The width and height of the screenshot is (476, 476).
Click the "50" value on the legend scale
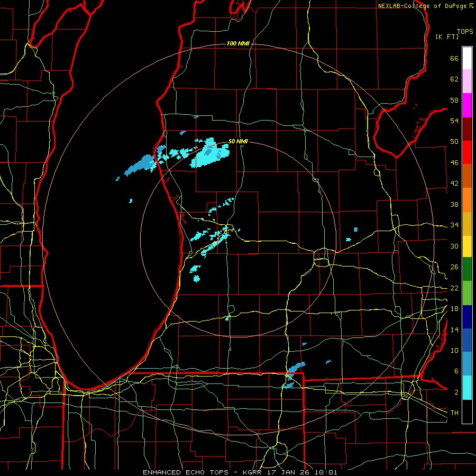(454, 142)
